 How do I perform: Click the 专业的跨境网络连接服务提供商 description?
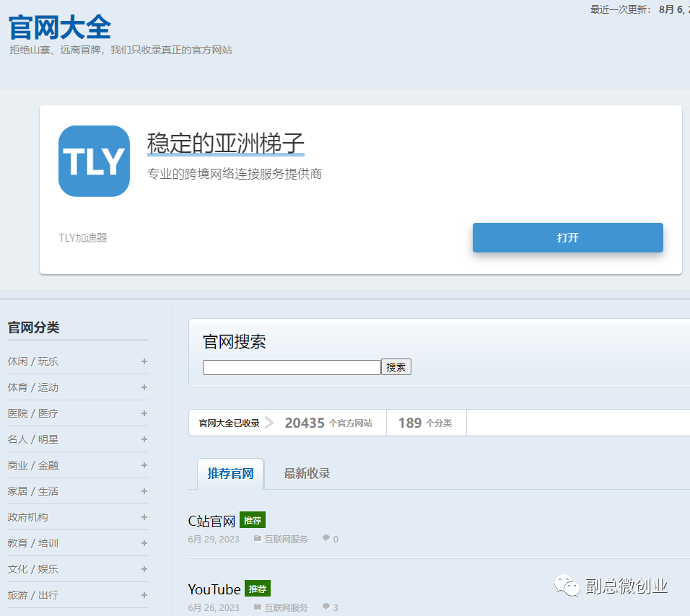[235, 174]
